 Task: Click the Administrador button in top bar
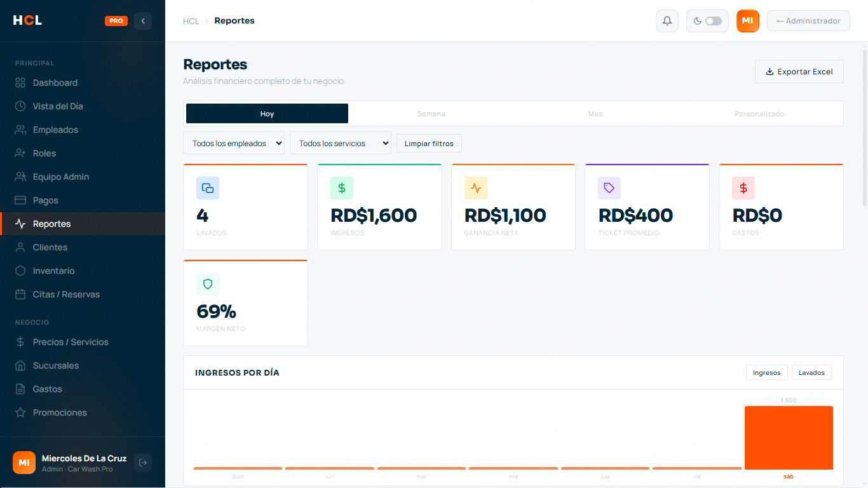click(808, 21)
